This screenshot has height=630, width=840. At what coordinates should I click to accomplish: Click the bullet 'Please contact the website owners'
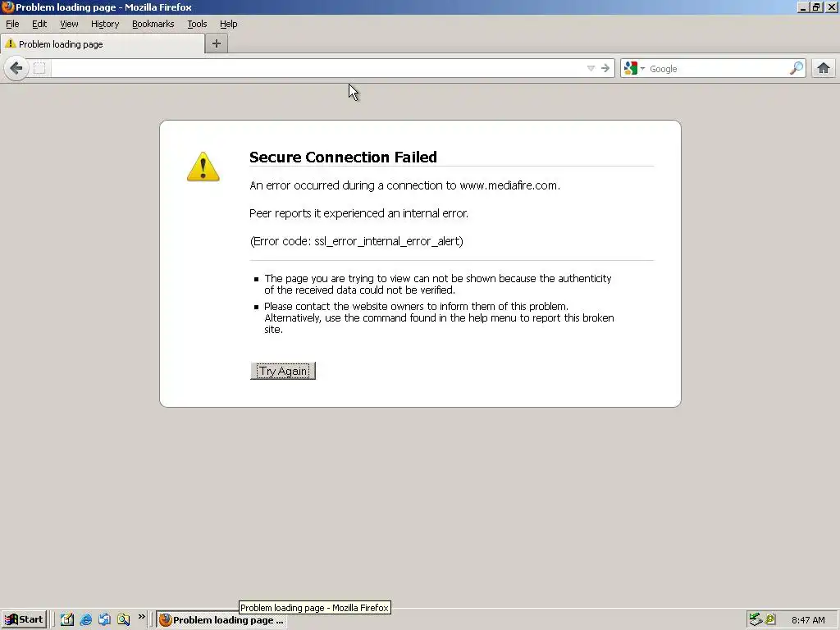point(439,317)
